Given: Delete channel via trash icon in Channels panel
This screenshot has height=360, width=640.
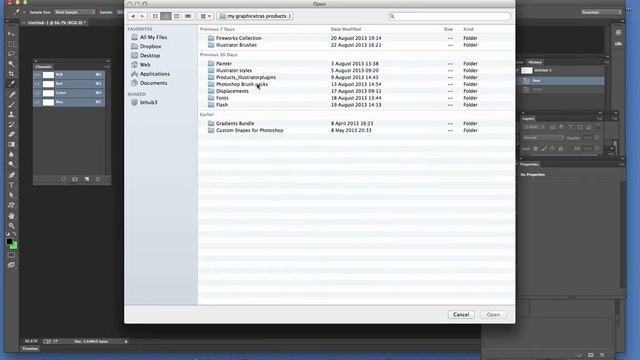Looking at the screenshot, I should tap(98, 179).
